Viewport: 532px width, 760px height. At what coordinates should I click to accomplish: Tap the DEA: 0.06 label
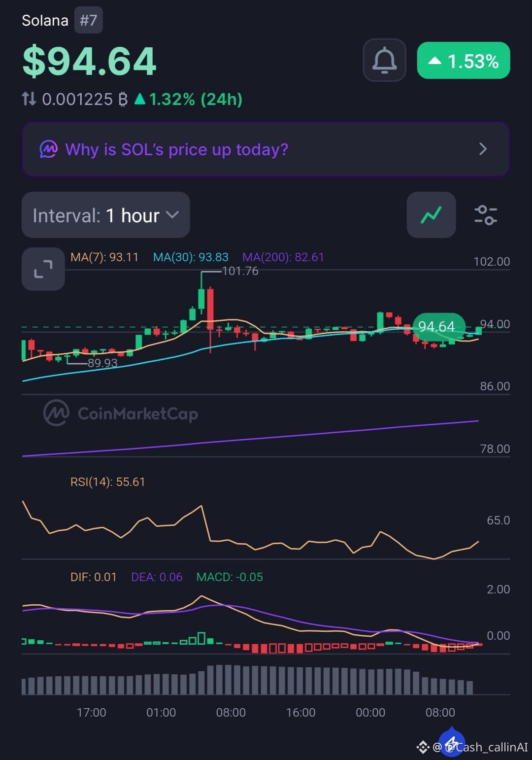[157, 577]
